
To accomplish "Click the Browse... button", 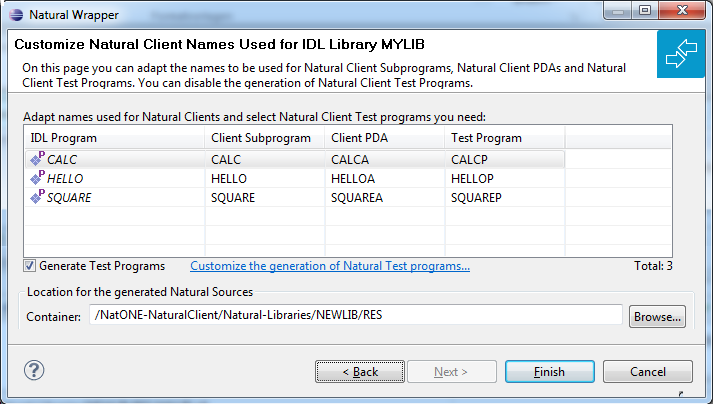I will (657, 316).
